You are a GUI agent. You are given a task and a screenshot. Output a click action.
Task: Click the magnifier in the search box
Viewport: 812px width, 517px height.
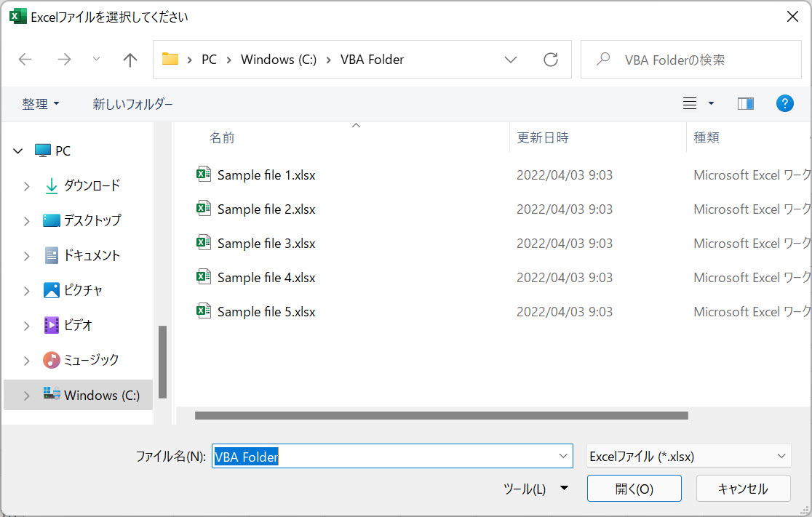[603, 60]
